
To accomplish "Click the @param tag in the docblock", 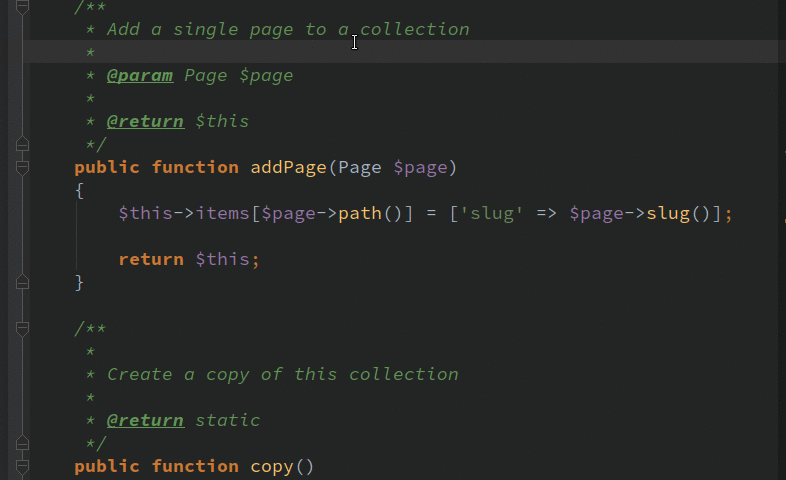I will [x=140, y=76].
